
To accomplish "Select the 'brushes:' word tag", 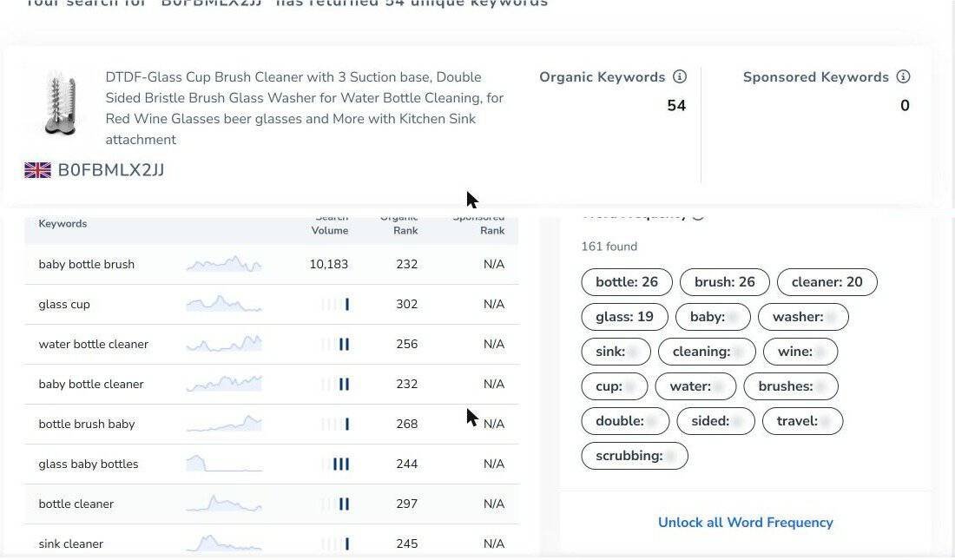I will click(x=791, y=386).
